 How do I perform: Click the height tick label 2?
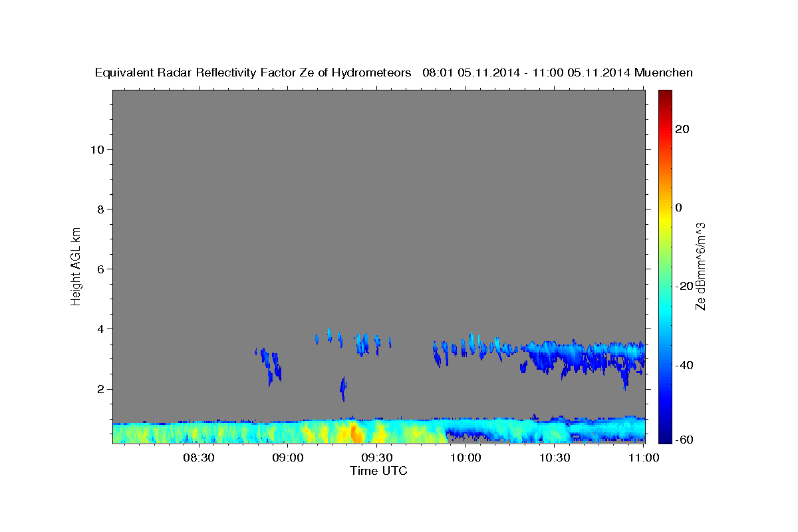(x=101, y=389)
